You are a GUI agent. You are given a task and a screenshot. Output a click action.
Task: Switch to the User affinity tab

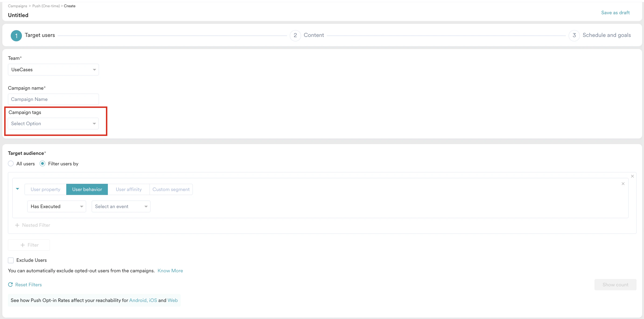pyautogui.click(x=128, y=189)
